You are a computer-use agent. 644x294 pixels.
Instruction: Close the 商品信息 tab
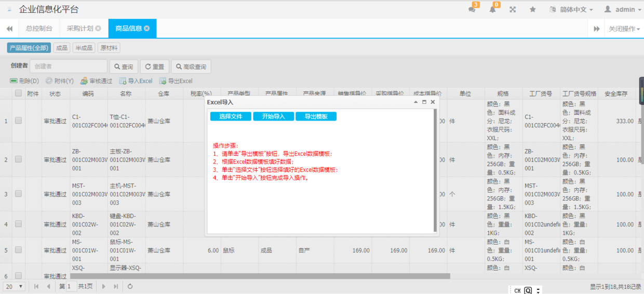pyautogui.click(x=147, y=29)
